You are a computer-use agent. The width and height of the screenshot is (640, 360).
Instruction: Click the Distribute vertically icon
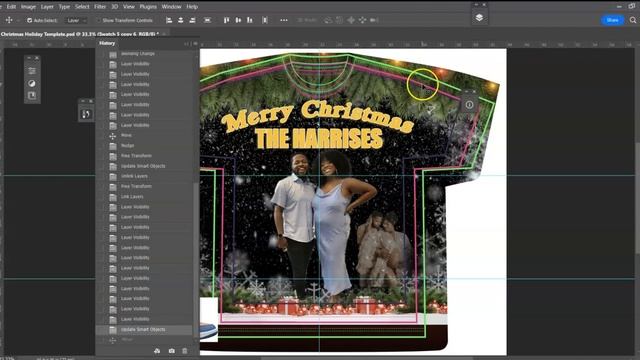pyautogui.click(x=265, y=20)
